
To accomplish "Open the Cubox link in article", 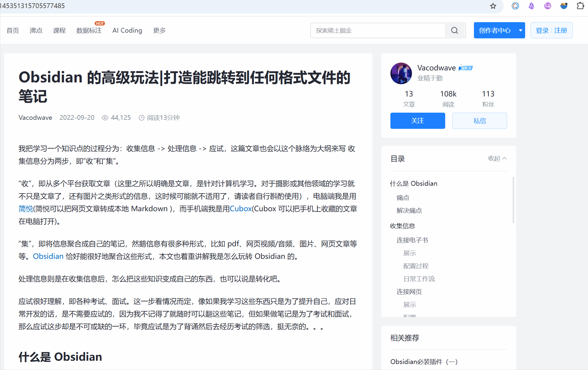I will (241, 209).
